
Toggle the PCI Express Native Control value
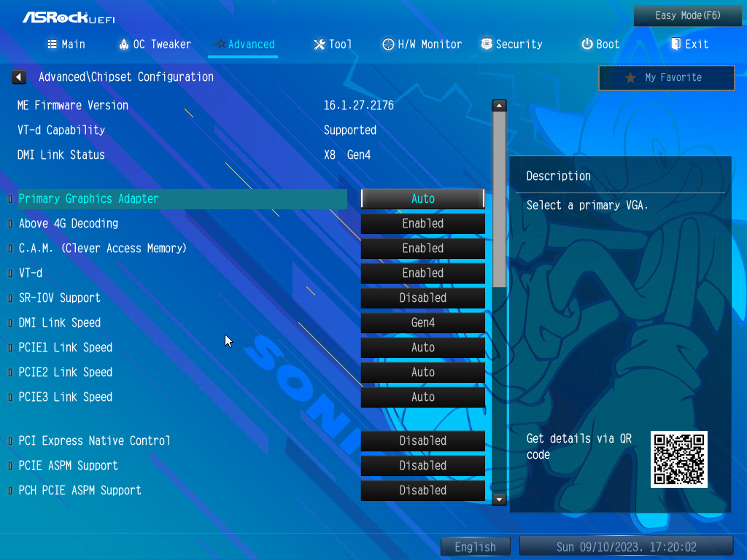pyautogui.click(x=422, y=440)
